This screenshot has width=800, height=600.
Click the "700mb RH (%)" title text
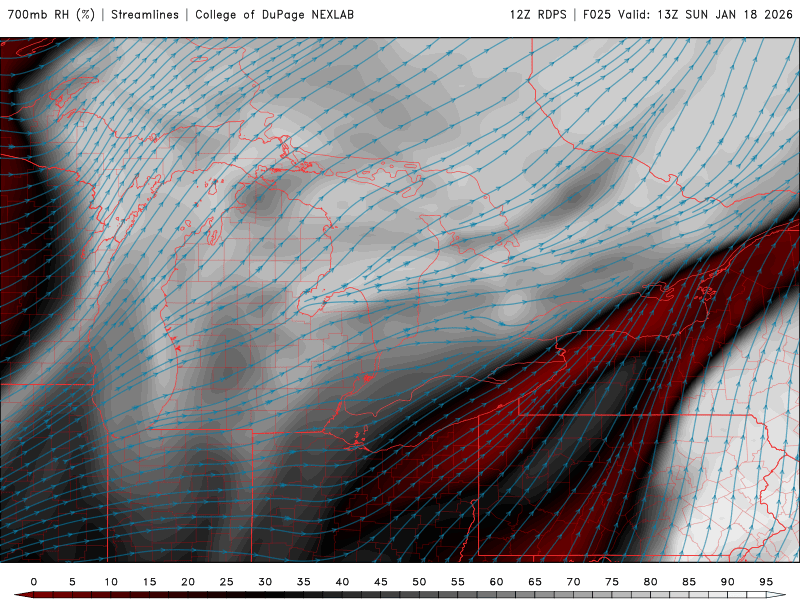(x=52, y=14)
